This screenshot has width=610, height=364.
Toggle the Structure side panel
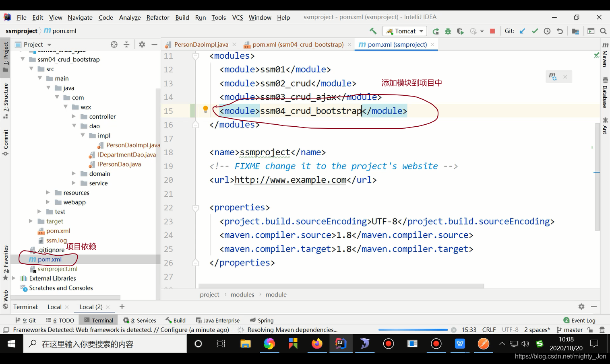pos(6,101)
